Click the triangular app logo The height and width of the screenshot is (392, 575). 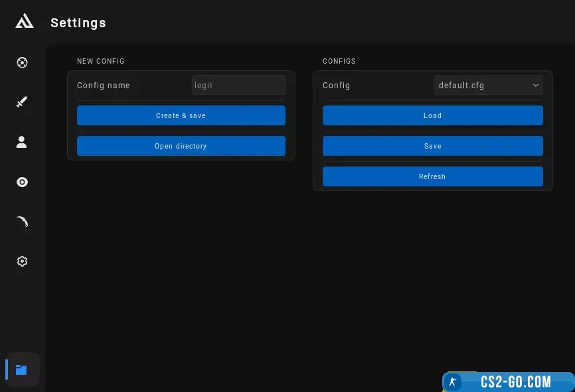[x=24, y=22]
